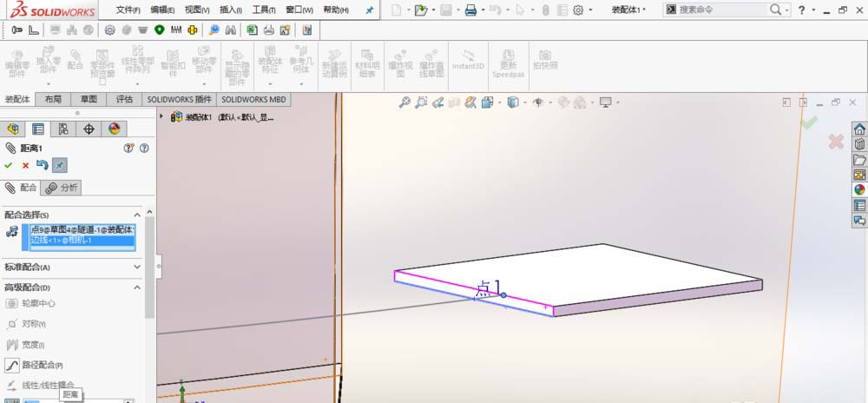Open the View Orientation cube icon
The image size is (868, 403).
487,102
